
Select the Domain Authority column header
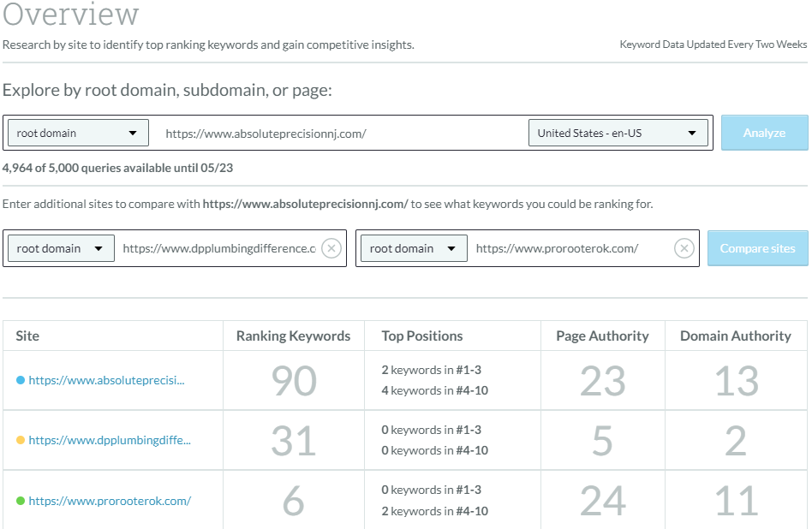(736, 336)
